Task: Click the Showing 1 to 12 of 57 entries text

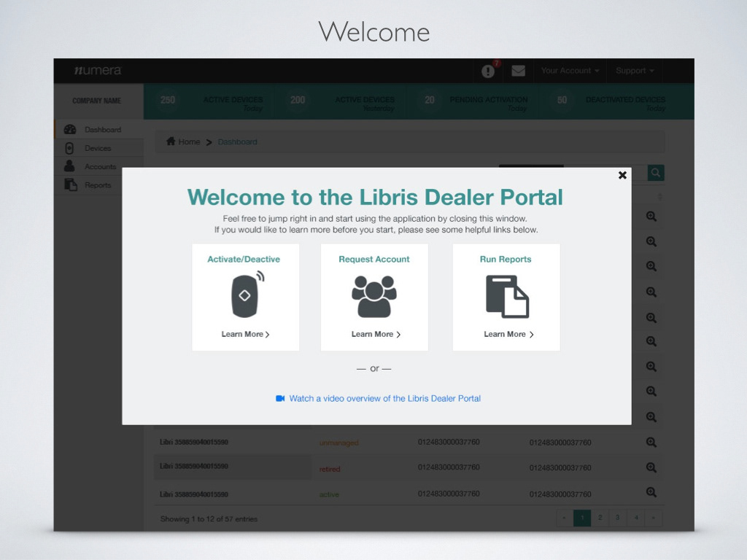Action: pos(209,519)
